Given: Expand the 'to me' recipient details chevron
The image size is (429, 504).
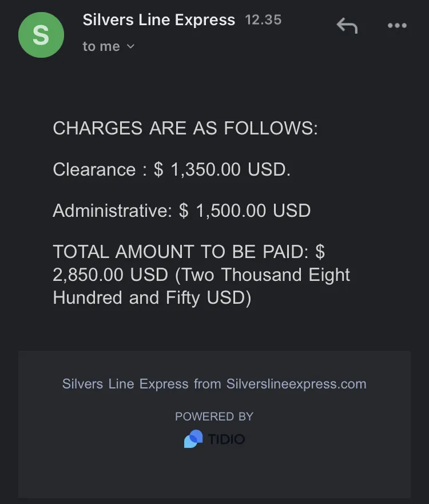Looking at the screenshot, I should coord(130,46).
